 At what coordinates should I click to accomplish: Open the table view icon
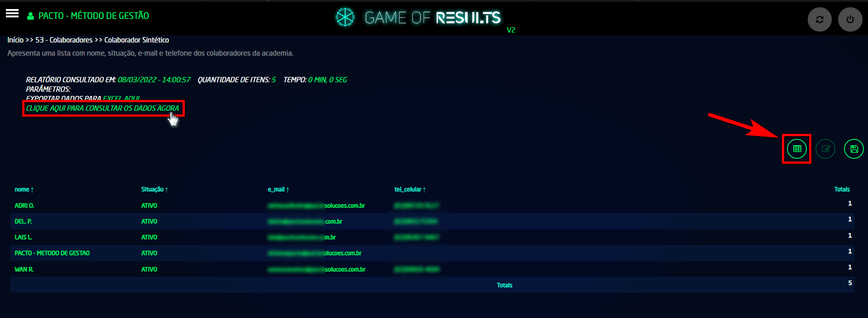797,149
